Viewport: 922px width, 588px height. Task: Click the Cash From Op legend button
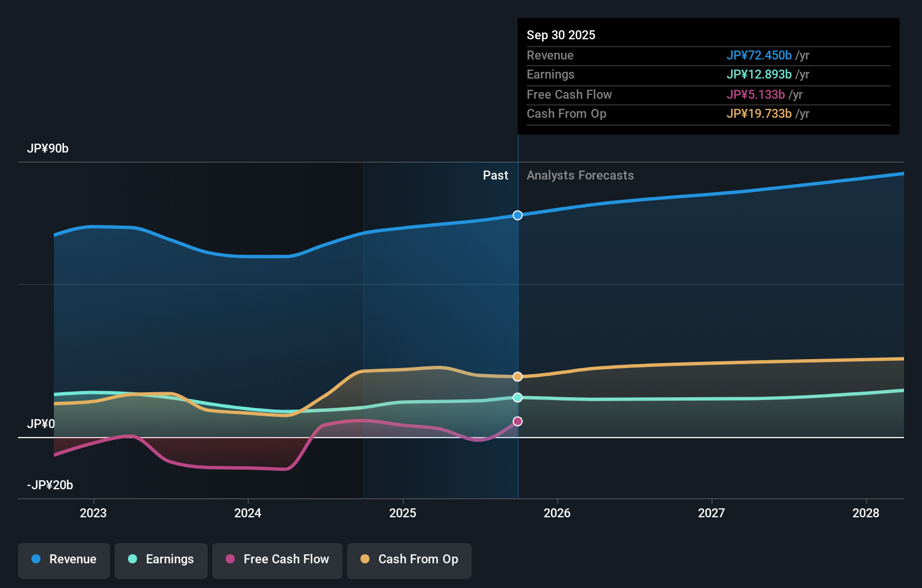pyautogui.click(x=409, y=560)
